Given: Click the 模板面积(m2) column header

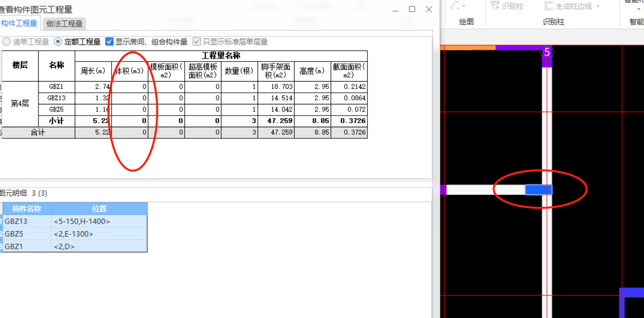Looking at the screenshot, I should click(166, 71).
